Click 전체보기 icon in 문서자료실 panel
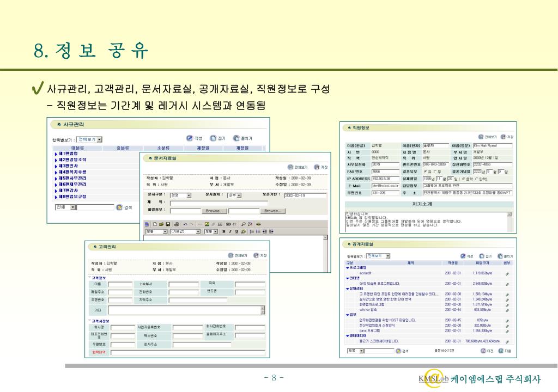558x392 pixels. tap(290, 167)
